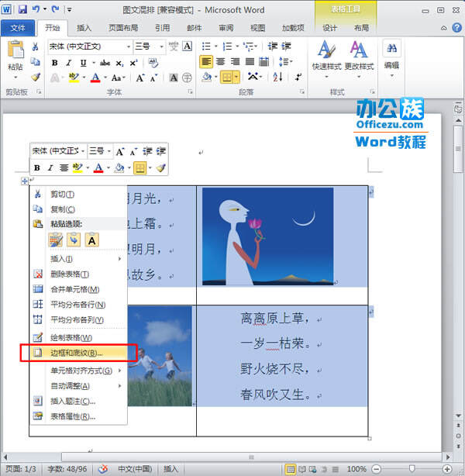The image size is (465, 476).
Task: Click Grow Font icon in ribbon
Action: point(140,78)
